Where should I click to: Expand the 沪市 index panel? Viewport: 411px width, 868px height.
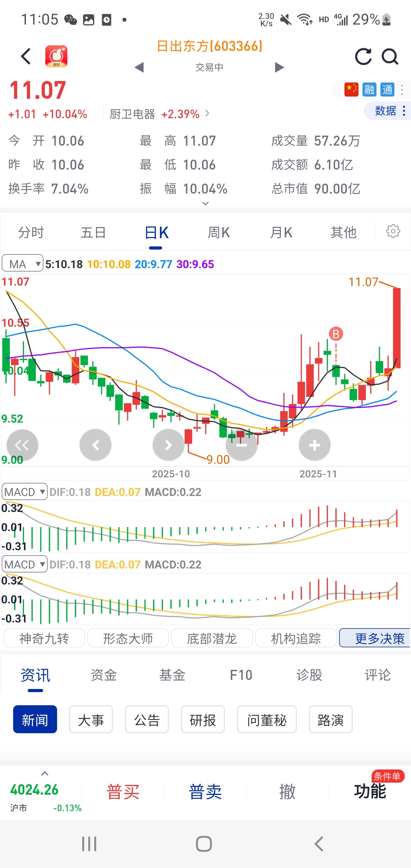coord(45,774)
